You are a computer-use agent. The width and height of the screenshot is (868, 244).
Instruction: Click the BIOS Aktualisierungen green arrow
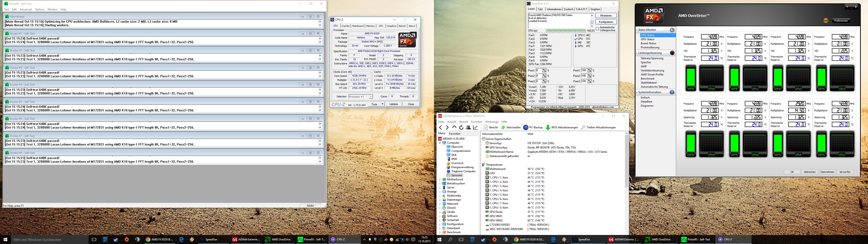click(x=548, y=128)
